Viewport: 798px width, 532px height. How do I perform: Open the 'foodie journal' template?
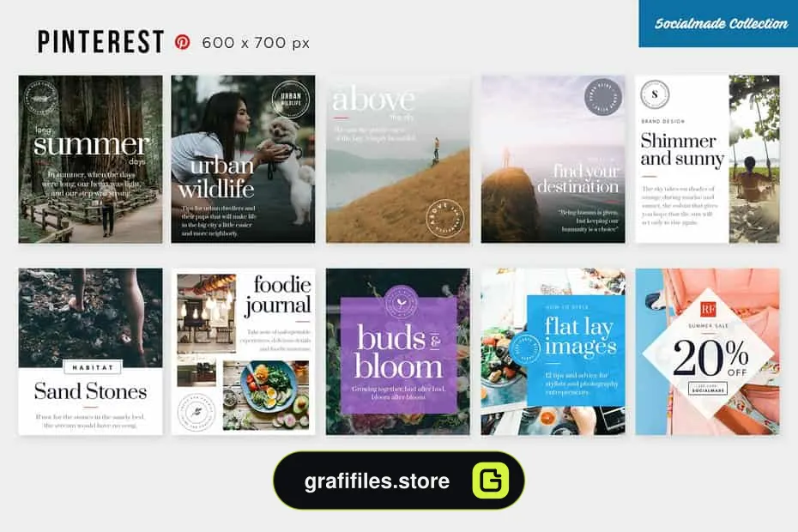coord(244,352)
